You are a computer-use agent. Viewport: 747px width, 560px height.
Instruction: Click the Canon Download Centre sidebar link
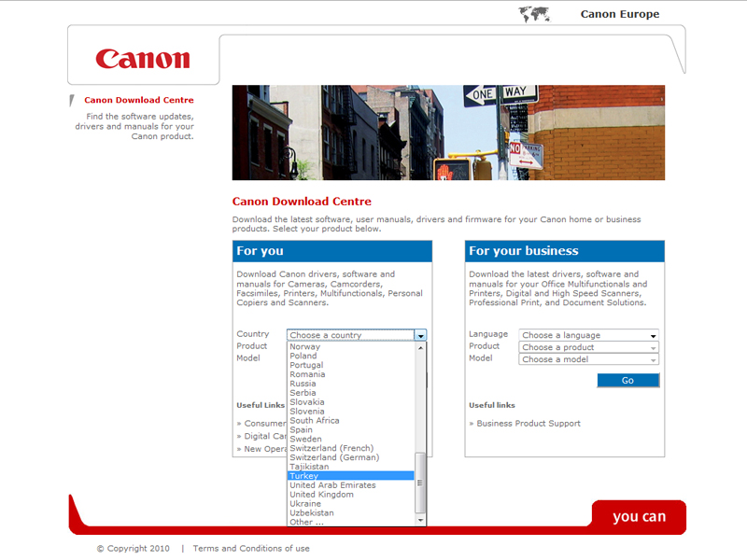(139, 100)
